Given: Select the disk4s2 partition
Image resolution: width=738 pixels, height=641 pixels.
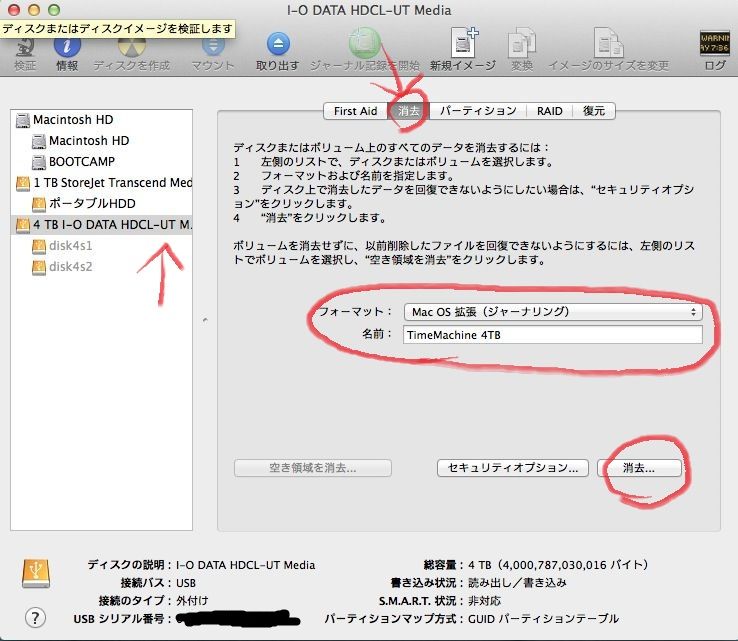Looking at the screenshot, I should click(101, 267).
